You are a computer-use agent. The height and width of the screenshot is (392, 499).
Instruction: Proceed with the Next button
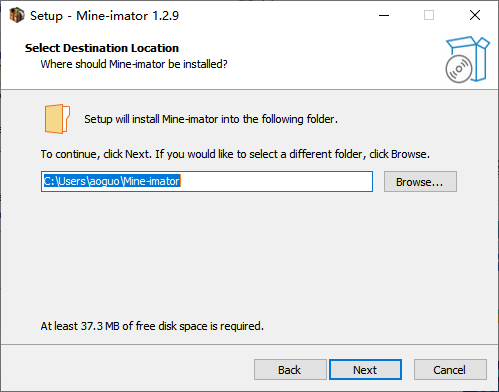coord(365,370)
